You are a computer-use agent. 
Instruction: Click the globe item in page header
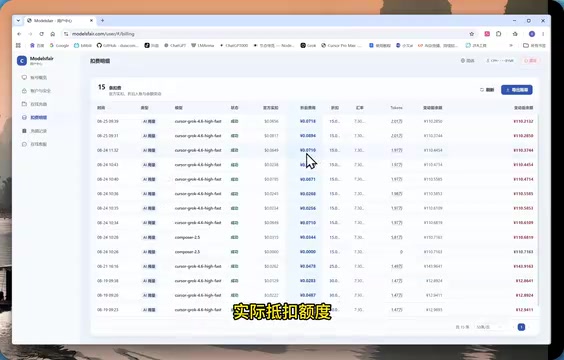click(x=468, y=60)
